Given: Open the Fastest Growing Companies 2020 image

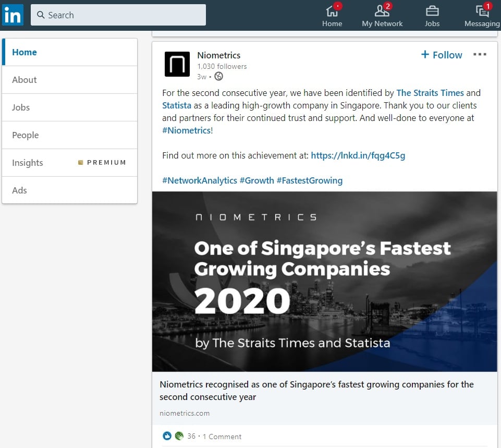Looking at the screenshot, I should 325,282.
